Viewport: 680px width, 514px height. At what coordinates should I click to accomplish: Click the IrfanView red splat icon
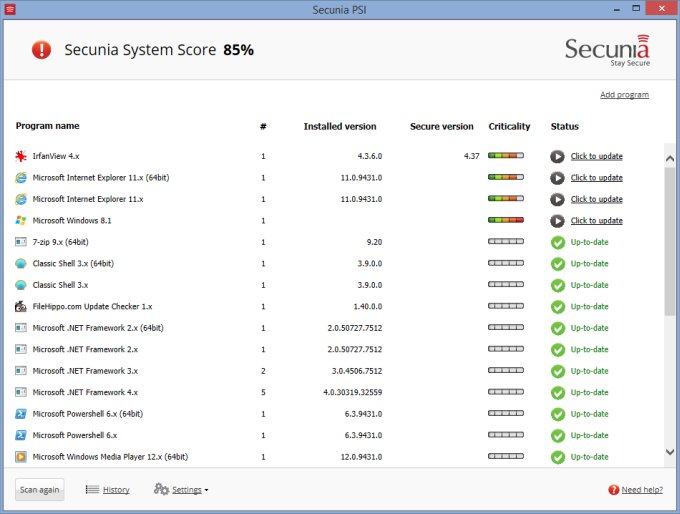point(21,156)
